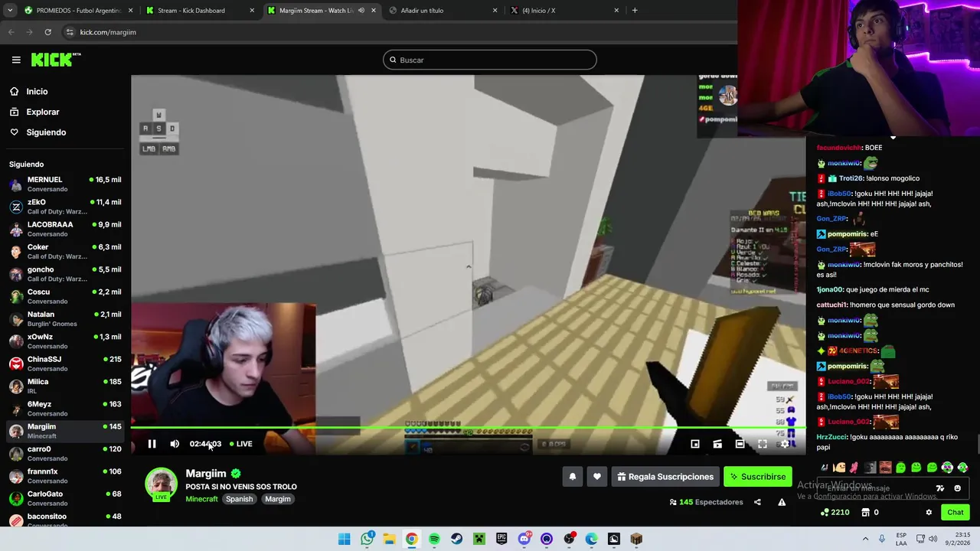
Task: Click the Chat send button
Action: [955, 512]
